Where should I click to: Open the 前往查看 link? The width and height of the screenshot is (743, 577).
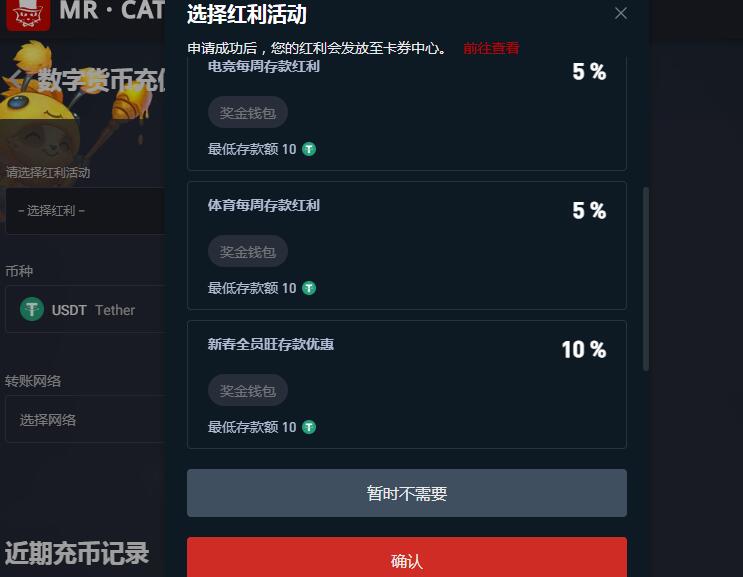tap(491, 48)
